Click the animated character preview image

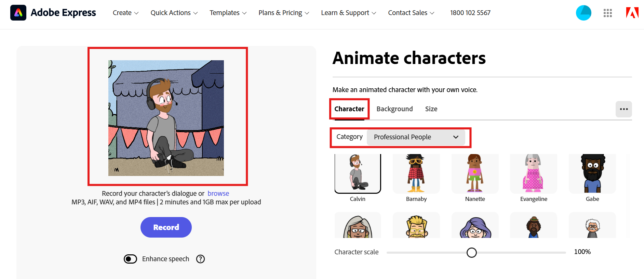(x=166, y=118)
